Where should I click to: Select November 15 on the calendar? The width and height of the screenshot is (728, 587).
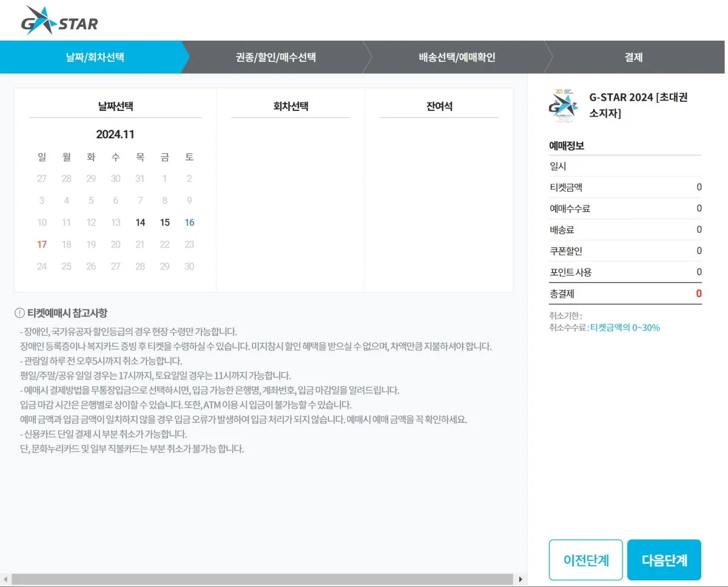point(164,223)
